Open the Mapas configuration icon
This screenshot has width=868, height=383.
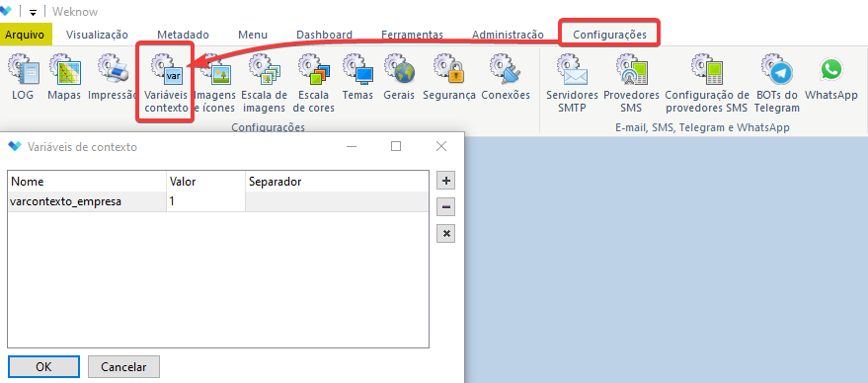pos(64,77)
